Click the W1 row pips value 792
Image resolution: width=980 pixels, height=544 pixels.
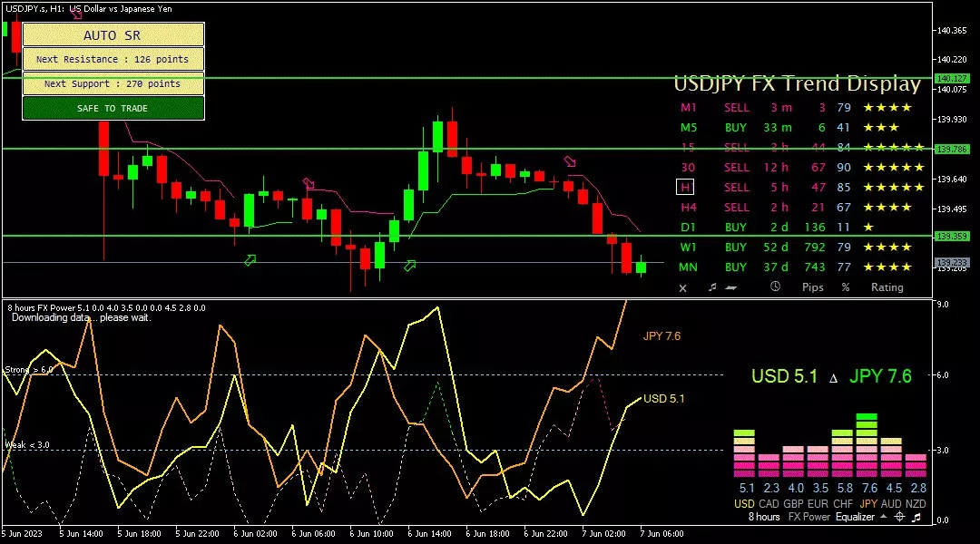click(x=814, y=248)
